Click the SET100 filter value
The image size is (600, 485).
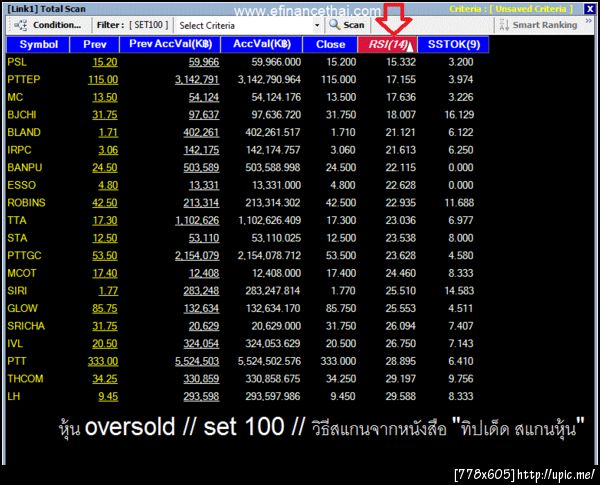[148, 25]
